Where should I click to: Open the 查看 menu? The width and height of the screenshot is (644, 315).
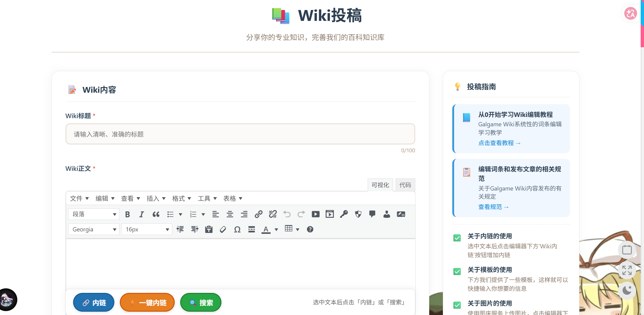(130, 198)
